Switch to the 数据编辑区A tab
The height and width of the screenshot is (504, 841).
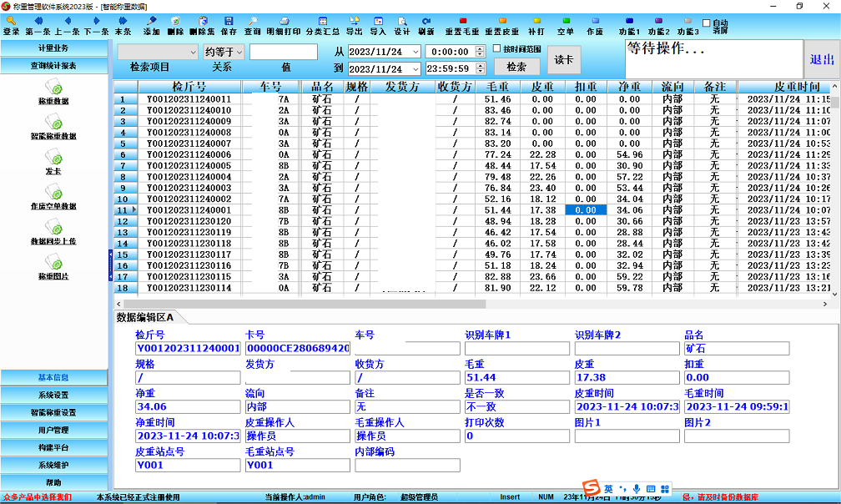pos(145,317)
